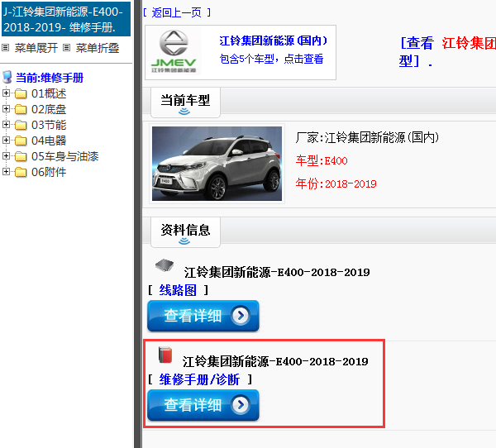Click the 车型:E400 text
The image size is (496, 448).
(322, 160)
